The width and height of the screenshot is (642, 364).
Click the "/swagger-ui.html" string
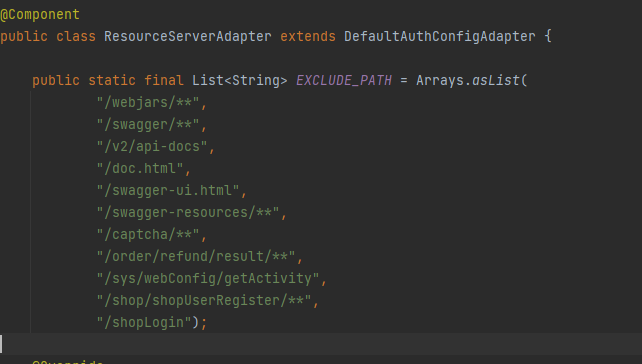point(168,190)
